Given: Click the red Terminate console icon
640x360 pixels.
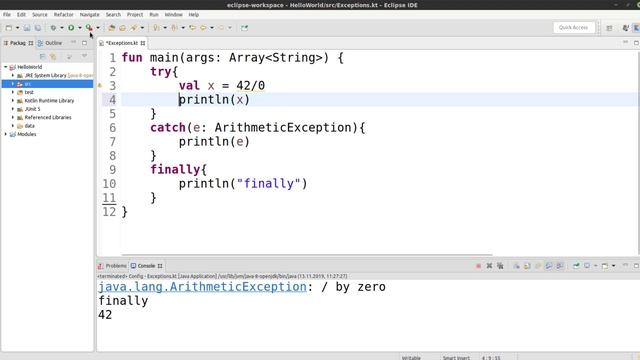Looking at the screenshot, I should pos(478,266).
